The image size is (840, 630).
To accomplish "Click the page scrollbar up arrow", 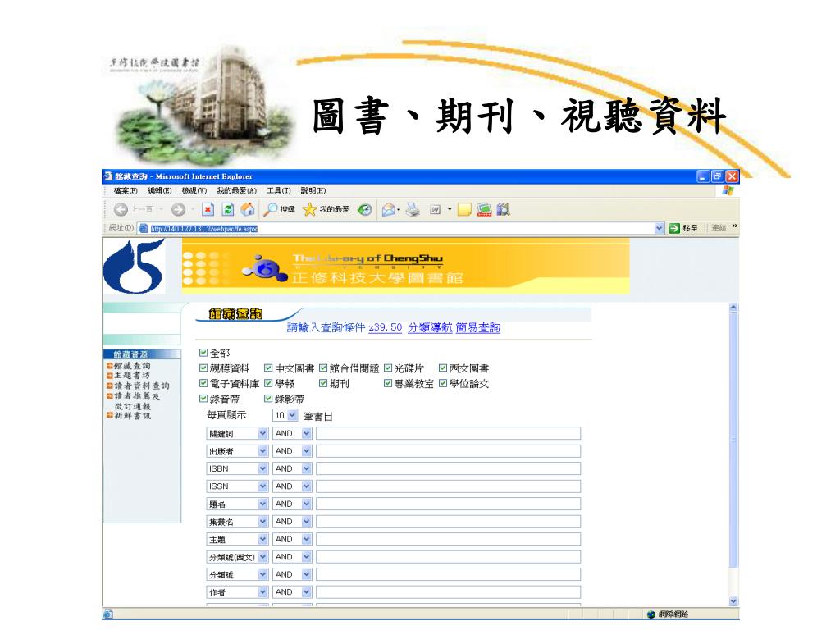I will tap(733, 308).
